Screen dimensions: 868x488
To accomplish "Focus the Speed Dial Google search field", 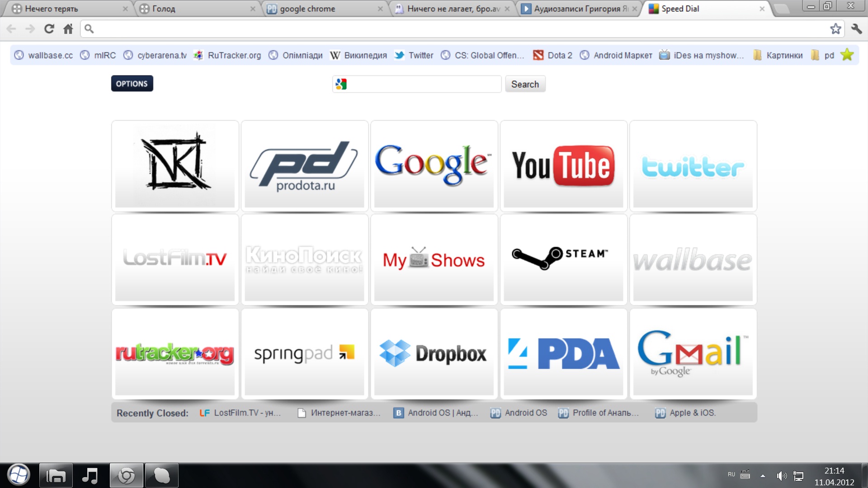I will point(417,84).
